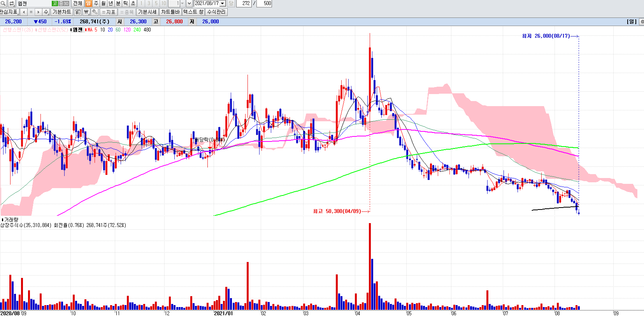Image resolution: width=644 pixels, height=316 pixels.
Task: Click the 선행스팬2(52) legend label
Action: pyautogui.click(x=52, y=30)
